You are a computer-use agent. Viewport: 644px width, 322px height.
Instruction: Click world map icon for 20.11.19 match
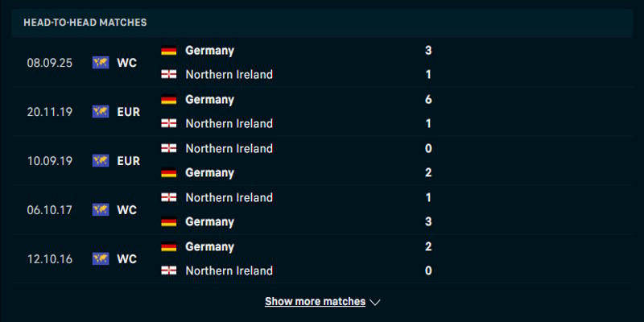pos(101,111)
